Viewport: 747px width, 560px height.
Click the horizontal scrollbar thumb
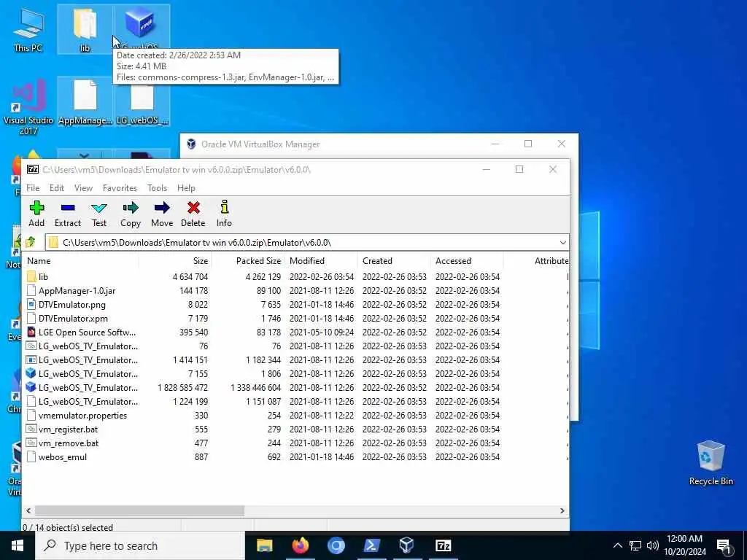coord(139,510)
